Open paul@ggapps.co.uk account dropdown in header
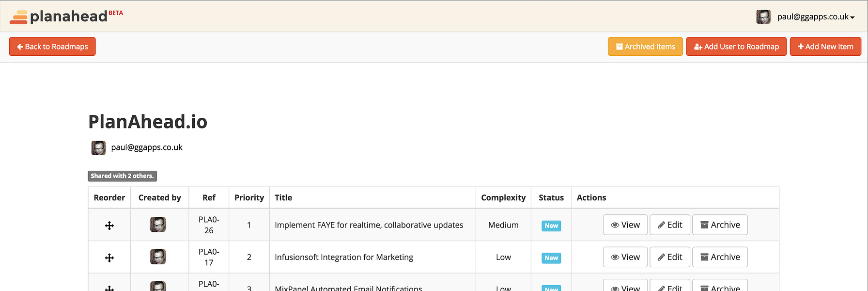Viewport: 868px width, 291px height. coord(816,16)
